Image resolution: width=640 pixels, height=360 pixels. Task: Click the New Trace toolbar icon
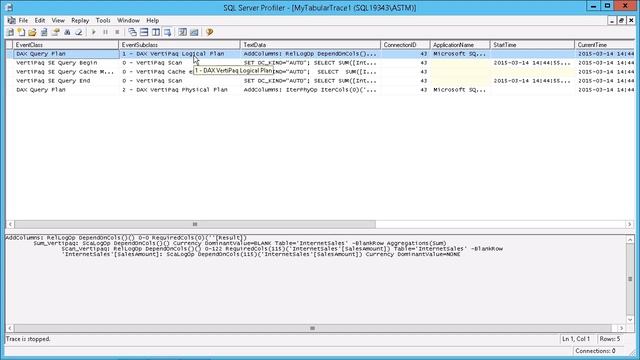pyautogui.click(x=10, y=32)
